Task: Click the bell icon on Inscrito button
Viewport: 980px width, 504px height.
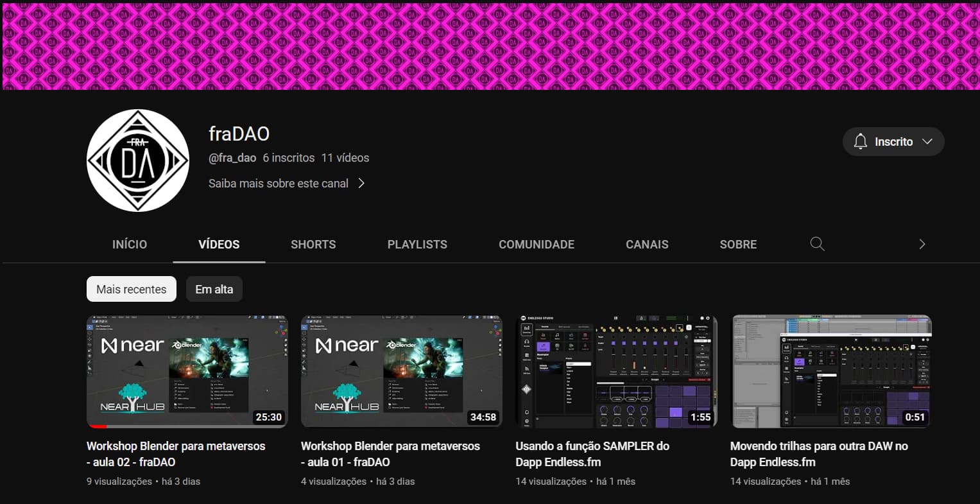Action: (861, 142)
